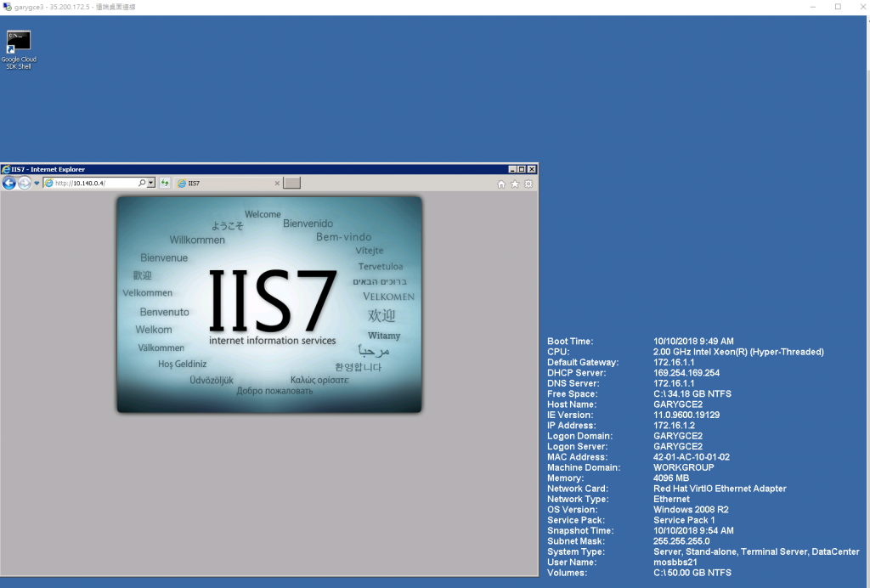Click the OS version Windows 2008 R2
This screenshot has height=588, width=870.
point(691,509)
